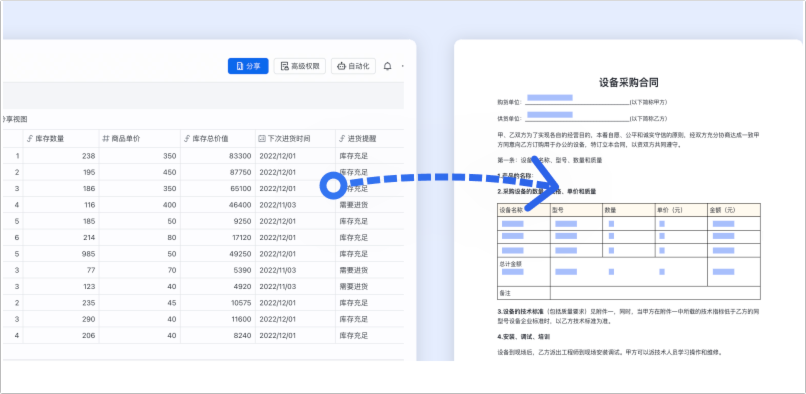
Task: Click 库存充足 in the 11600 row
Action: click(354, 319)
